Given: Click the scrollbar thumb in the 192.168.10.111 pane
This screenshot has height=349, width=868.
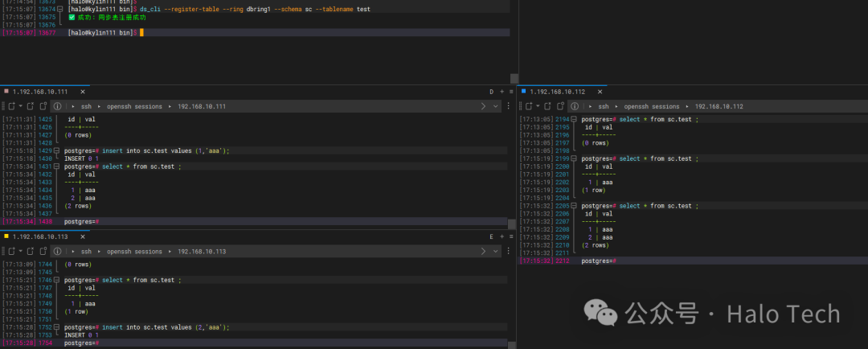Looking at the screenshot, I should point(511,223).
